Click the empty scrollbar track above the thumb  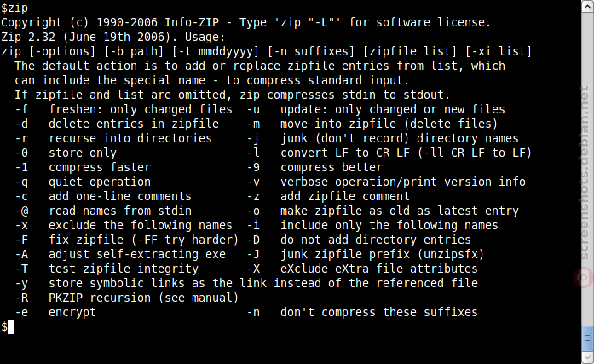(x=587, y=167)
